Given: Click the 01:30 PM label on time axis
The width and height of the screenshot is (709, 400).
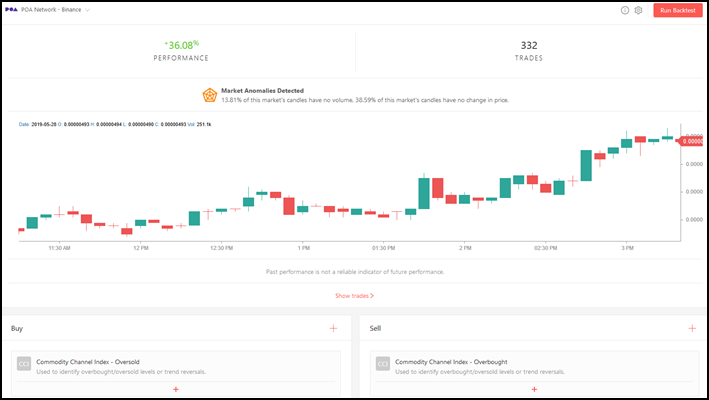Looking at the screenshot, I should point(383,248).
